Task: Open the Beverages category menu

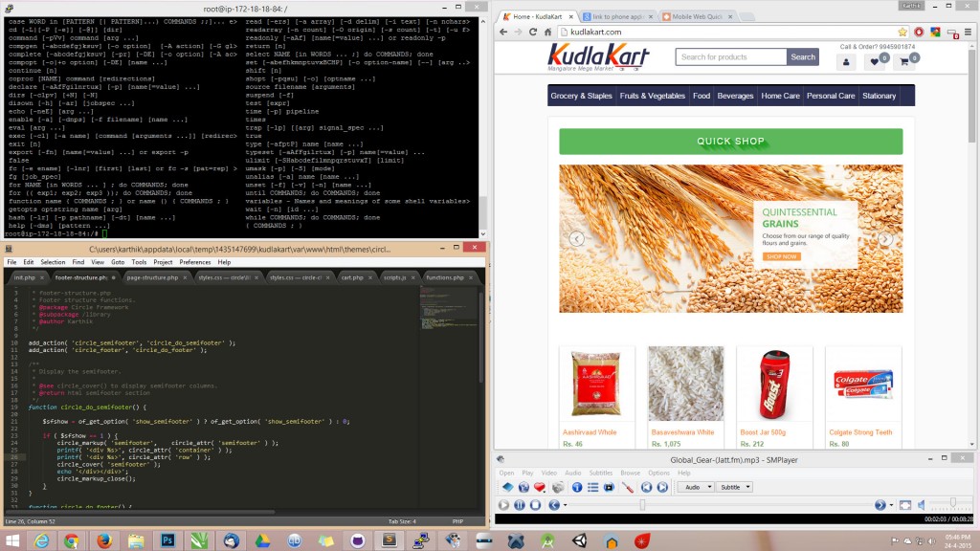Action: click(x=736, y=96)
